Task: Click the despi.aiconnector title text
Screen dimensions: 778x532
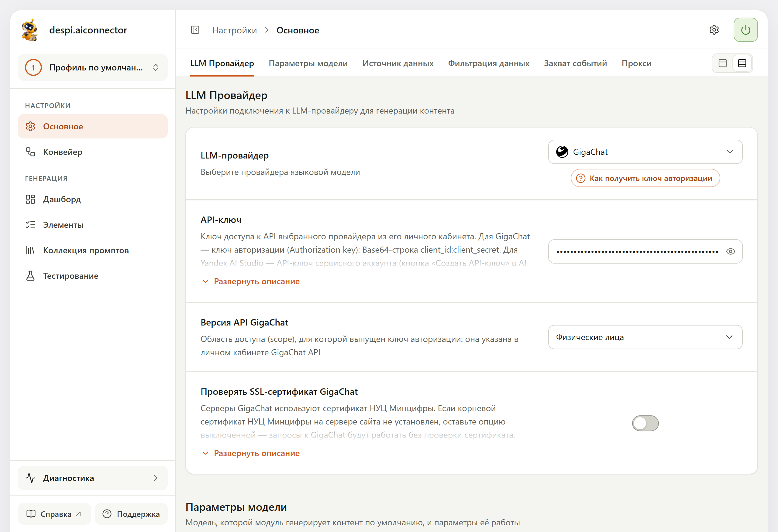Action: (88, 30)
